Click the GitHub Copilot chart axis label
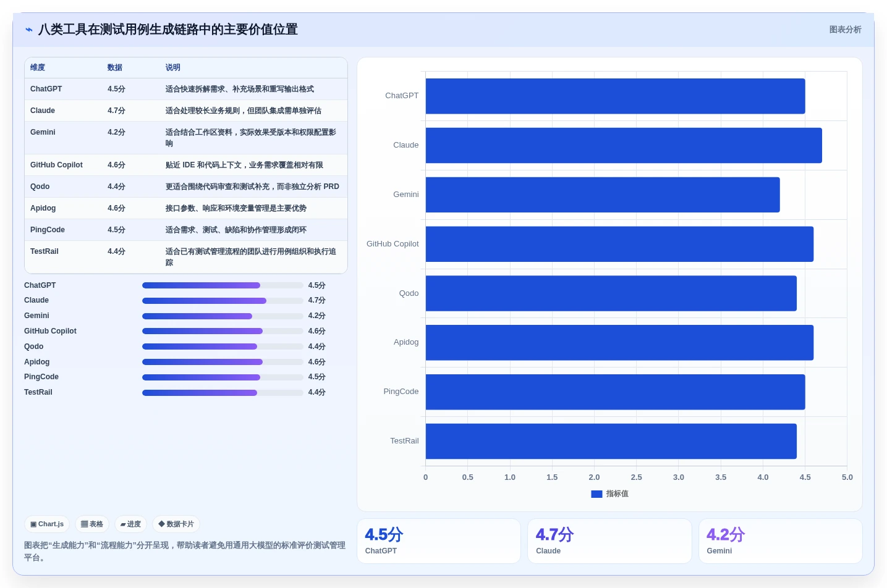This screenshot has width=887, height=588. point(393,244)
